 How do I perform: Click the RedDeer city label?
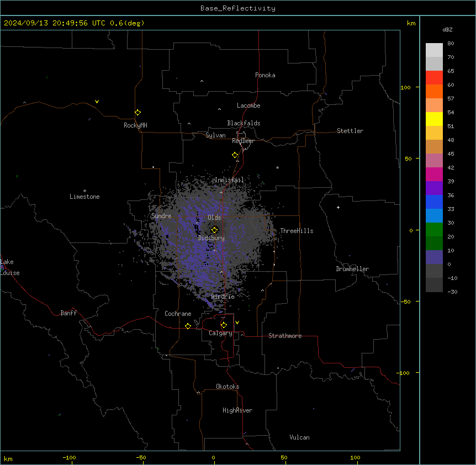point(243,141)
